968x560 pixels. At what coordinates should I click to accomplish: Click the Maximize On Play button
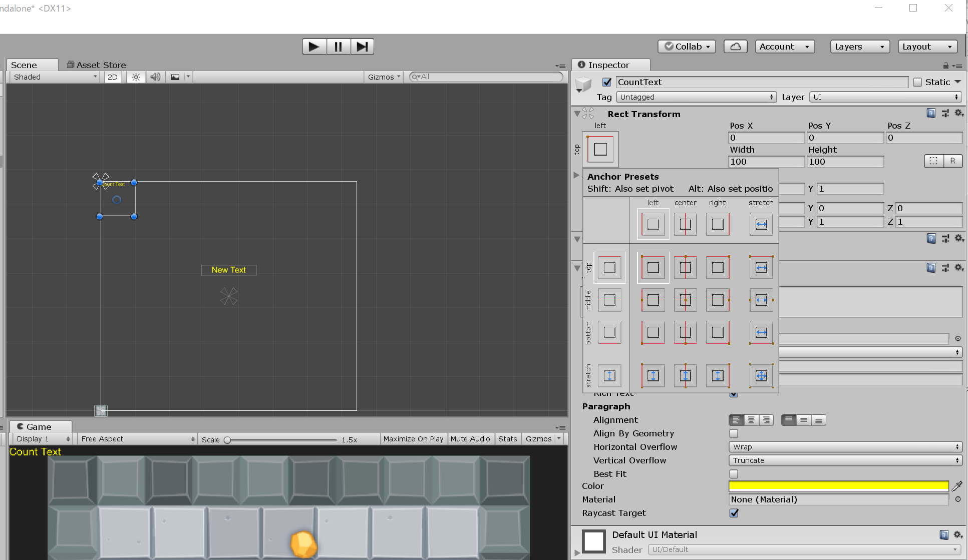(413, 439)
